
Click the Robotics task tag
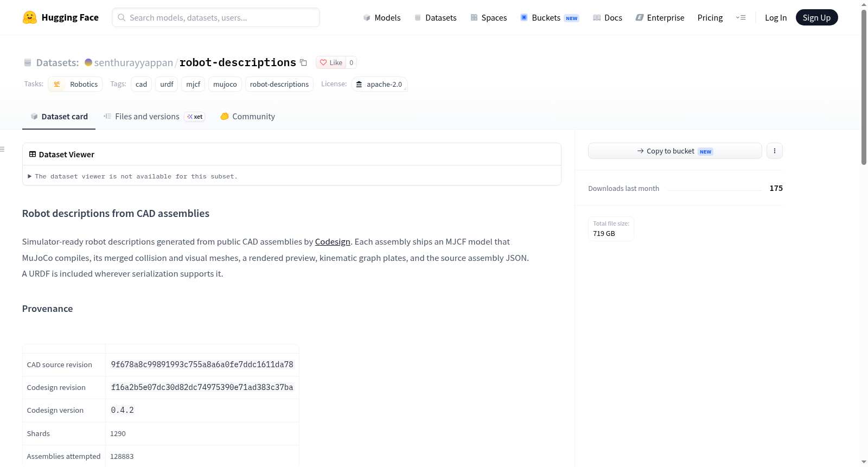point(75,84)
